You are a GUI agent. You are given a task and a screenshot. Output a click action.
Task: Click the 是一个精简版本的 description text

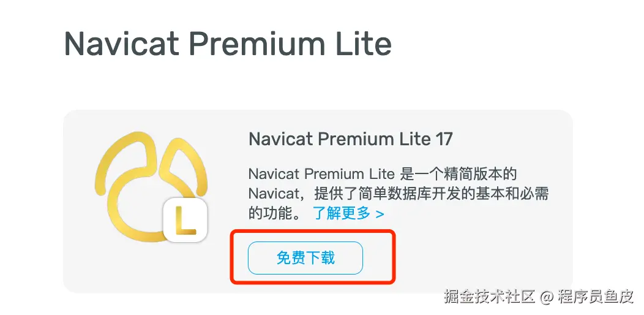pos(458,174)
